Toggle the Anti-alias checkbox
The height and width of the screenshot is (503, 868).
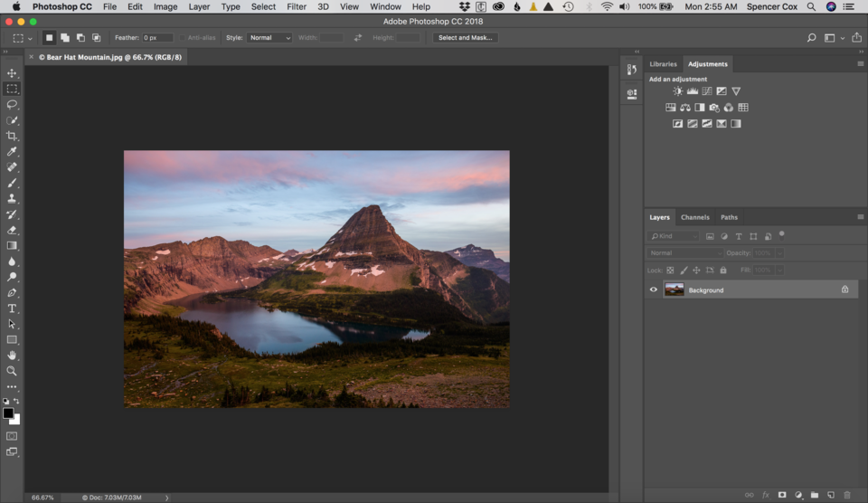[182, 38]
